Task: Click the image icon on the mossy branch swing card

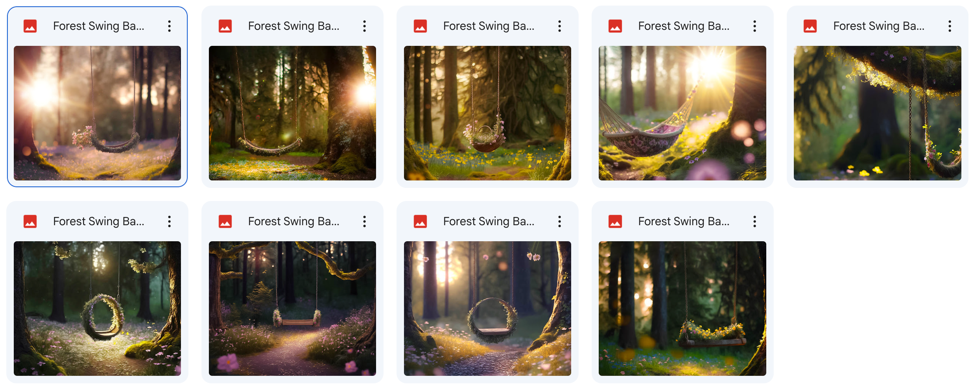Action: click(x=810, y=26)
